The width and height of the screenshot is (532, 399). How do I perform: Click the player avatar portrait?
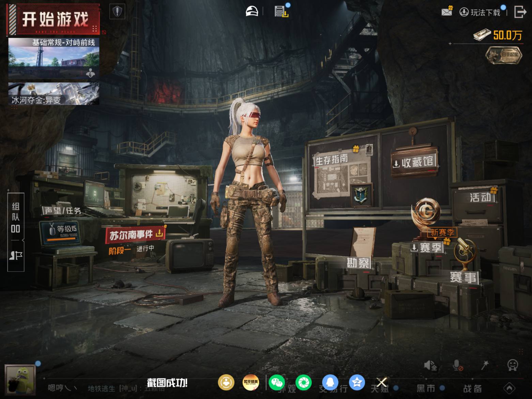tap(20, 380)
